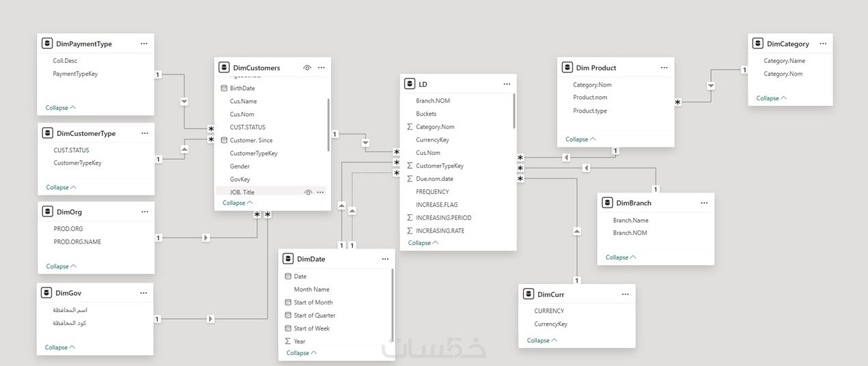Viewport: 868px width, 366px height.
Task: Click the sigma icon next to INCREASING.RATE
Action: 410,231
